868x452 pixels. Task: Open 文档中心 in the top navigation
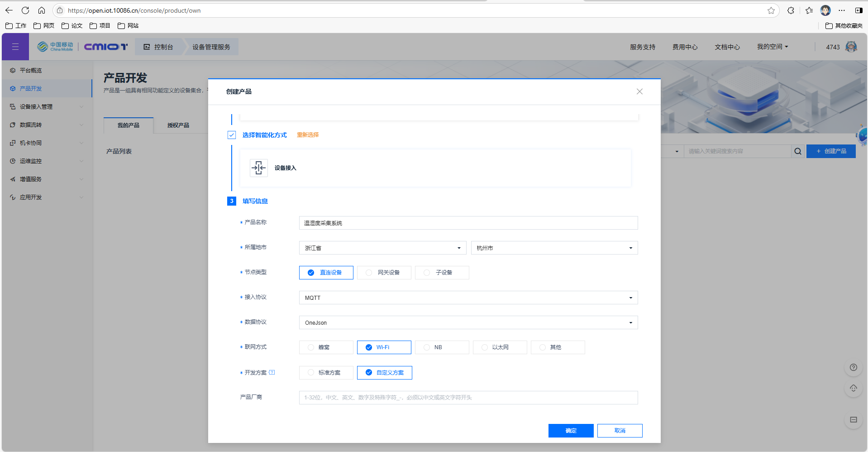[726, 47]
